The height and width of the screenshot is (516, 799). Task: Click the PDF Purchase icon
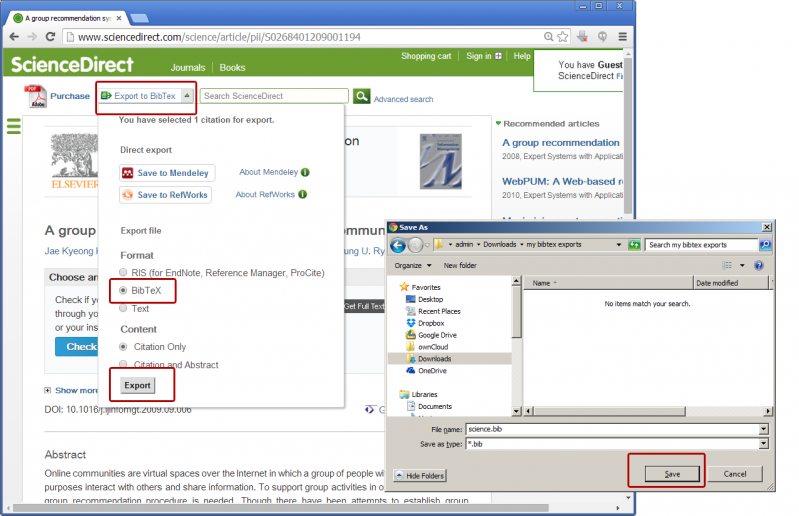[x=36, y=96]
